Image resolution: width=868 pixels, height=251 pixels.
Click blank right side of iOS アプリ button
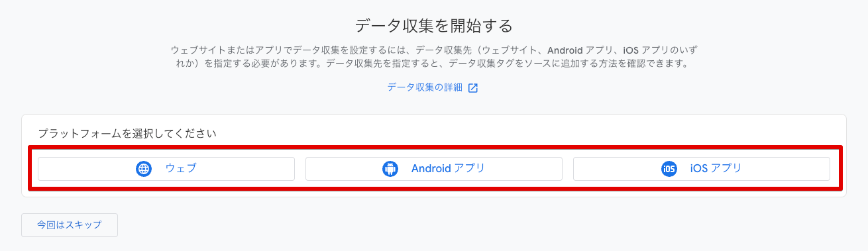(785, 169)
